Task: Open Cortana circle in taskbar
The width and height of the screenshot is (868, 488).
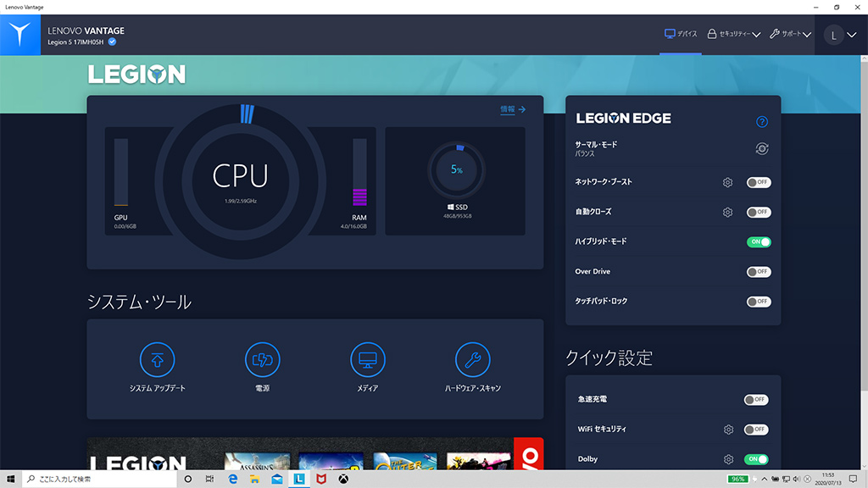Action: click(187, 480)
